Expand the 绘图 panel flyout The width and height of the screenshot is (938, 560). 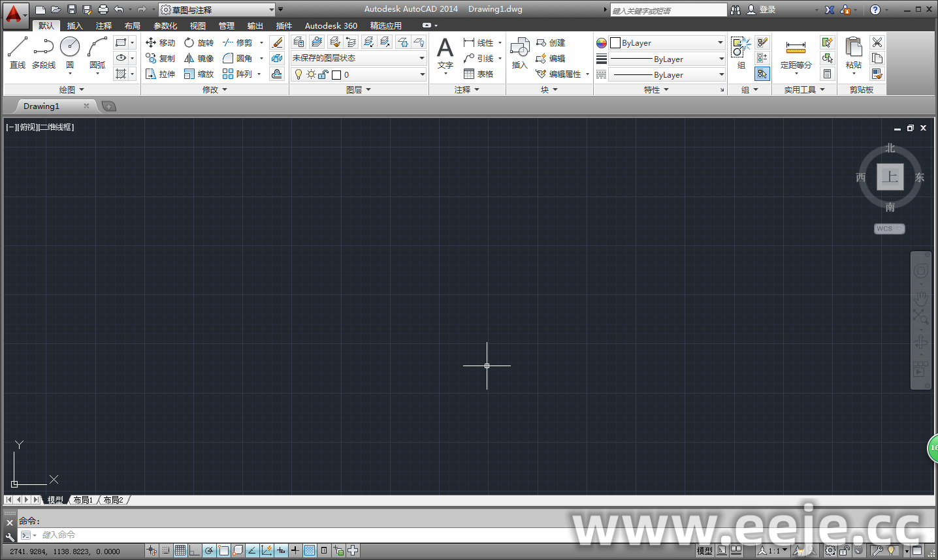pyautogui.click(x=72, y=89)
